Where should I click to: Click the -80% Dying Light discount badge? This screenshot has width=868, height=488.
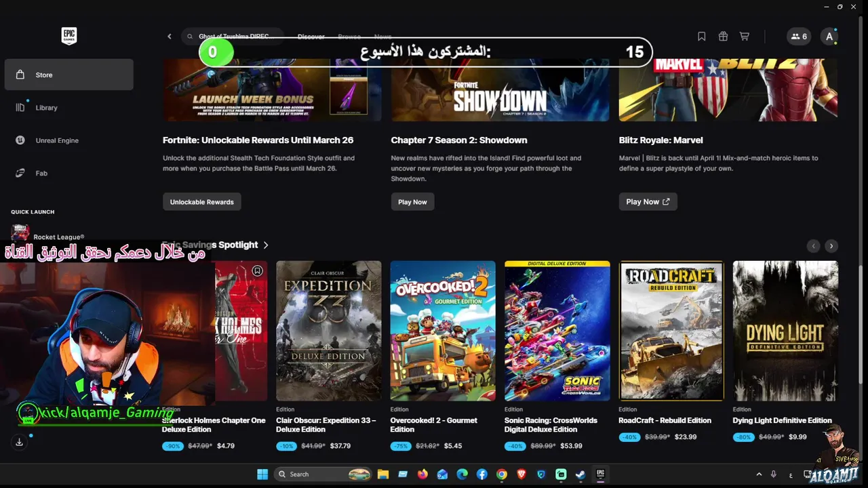(743, 437)
